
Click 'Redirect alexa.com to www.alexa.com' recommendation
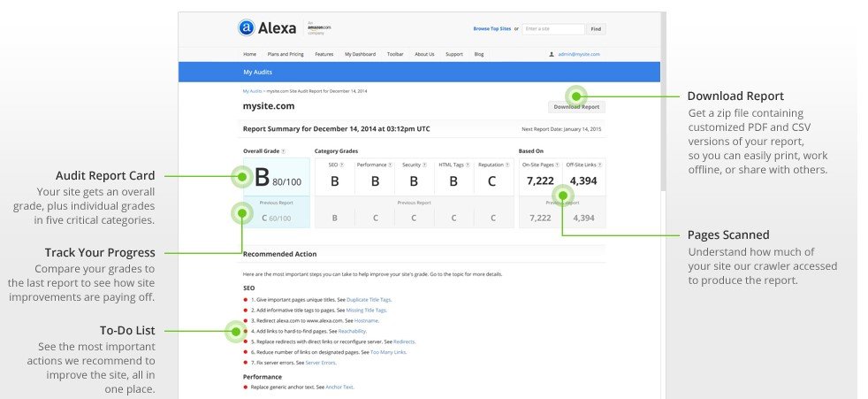click(299, 321)
